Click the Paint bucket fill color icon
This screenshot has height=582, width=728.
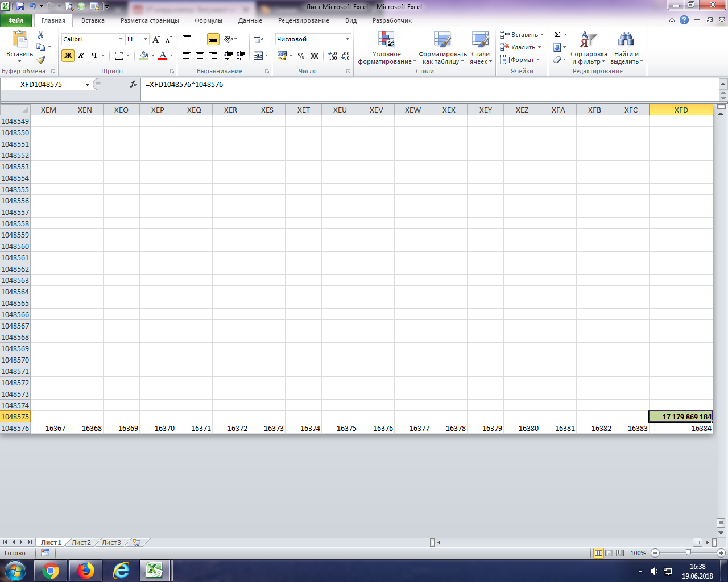tap(144, 56)
